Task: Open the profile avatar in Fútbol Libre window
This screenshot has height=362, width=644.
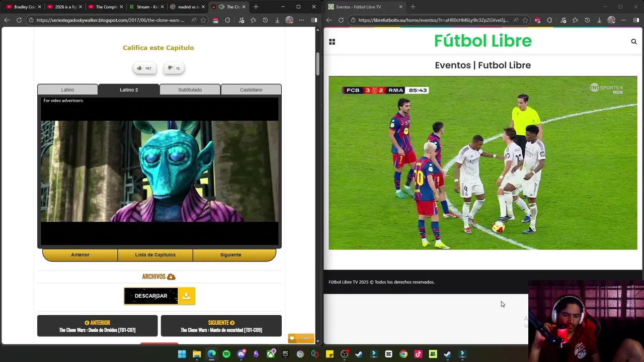Action: pyautogui.click(x=611, y=20)
